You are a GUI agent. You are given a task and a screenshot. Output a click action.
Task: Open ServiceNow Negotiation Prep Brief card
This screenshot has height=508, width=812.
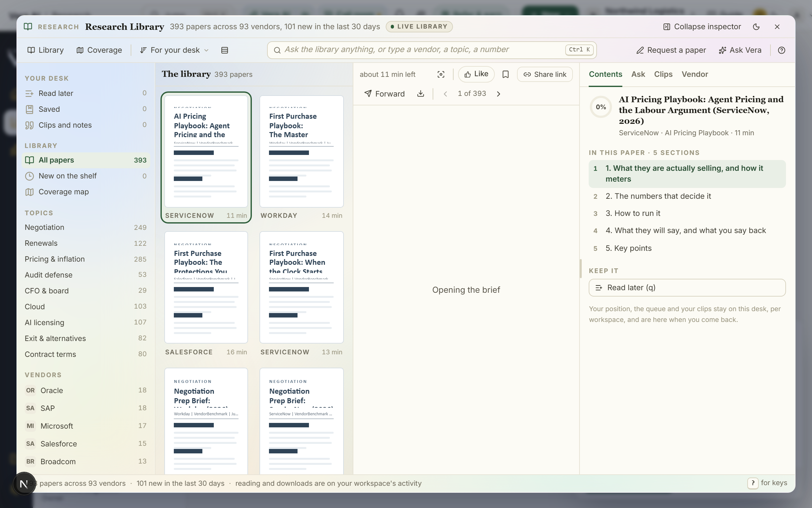point(301,421)
